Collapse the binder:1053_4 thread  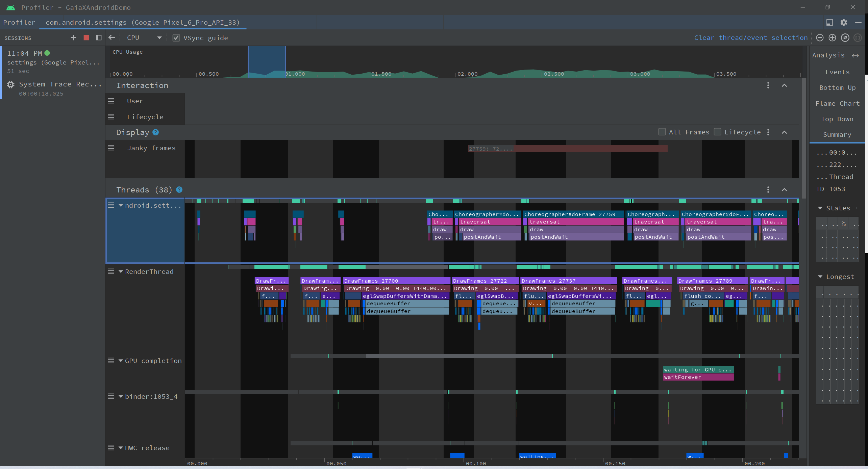121,396
